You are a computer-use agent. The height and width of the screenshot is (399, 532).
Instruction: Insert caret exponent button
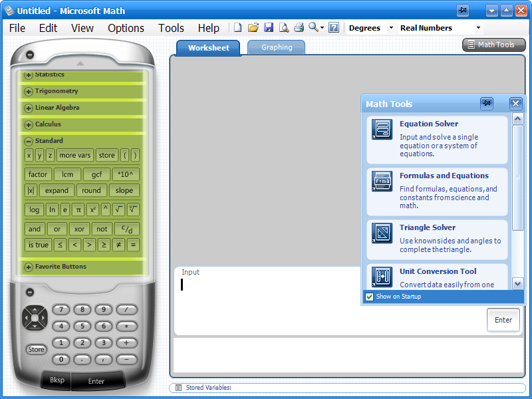coord(106,209)
